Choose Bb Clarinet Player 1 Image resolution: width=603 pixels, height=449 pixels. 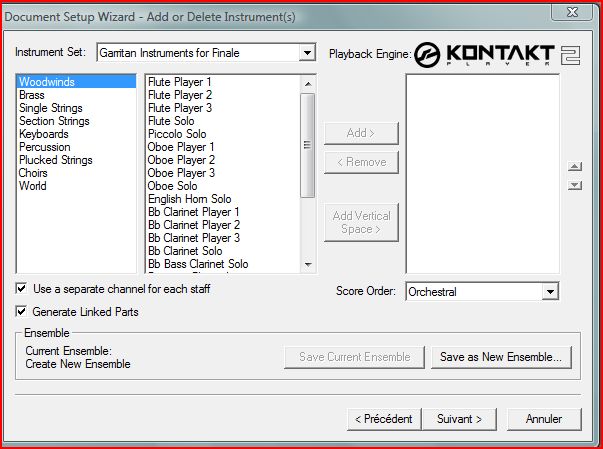(194, 212)
